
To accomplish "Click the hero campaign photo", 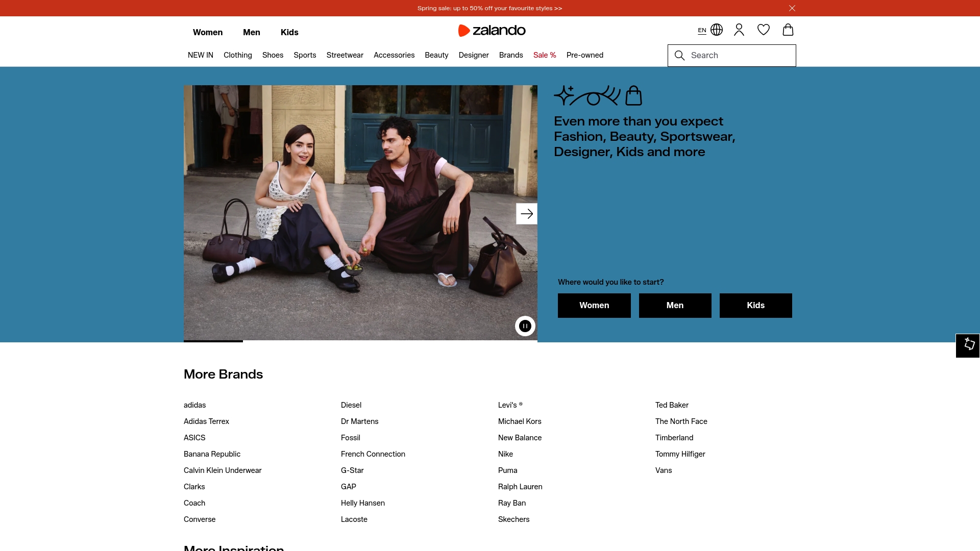I will pos(360,212).
